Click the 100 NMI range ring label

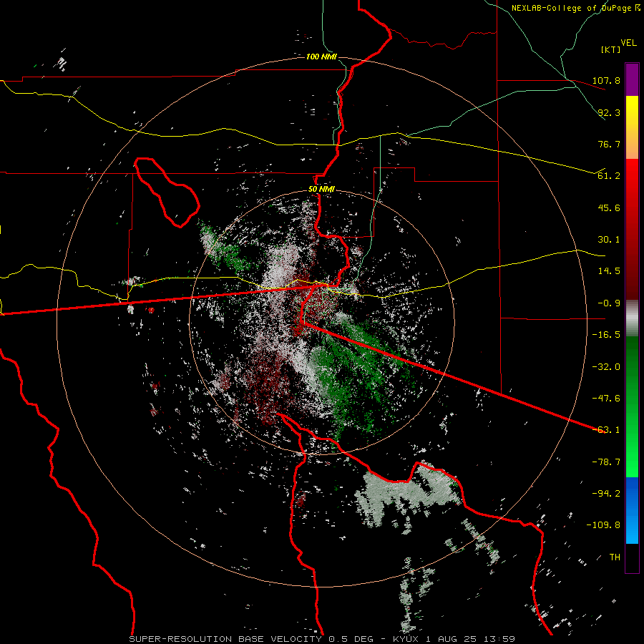tap(321, 57)
